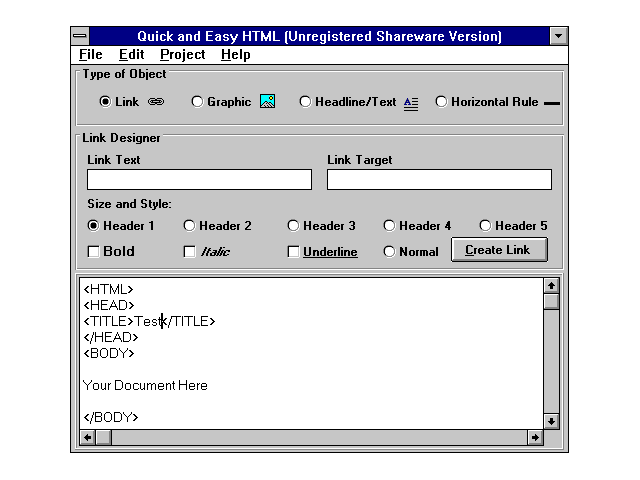
Task: Click the chain link icon
Action: (156, 102)
